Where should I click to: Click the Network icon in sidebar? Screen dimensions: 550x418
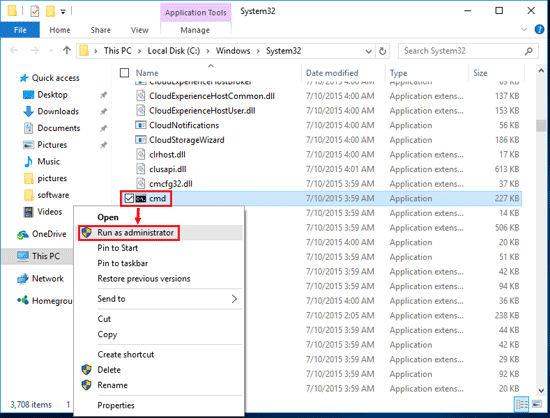[23, 278]
